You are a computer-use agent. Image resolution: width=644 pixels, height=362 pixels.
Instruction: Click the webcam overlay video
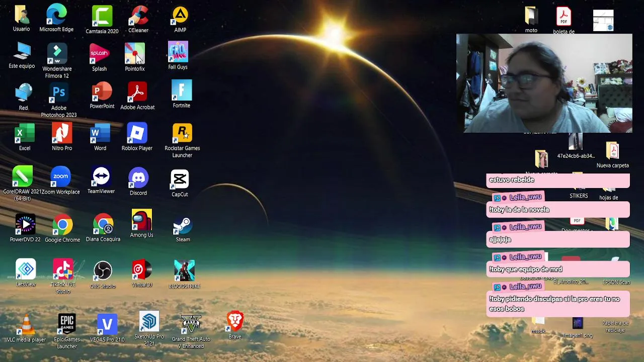[544, 83]
